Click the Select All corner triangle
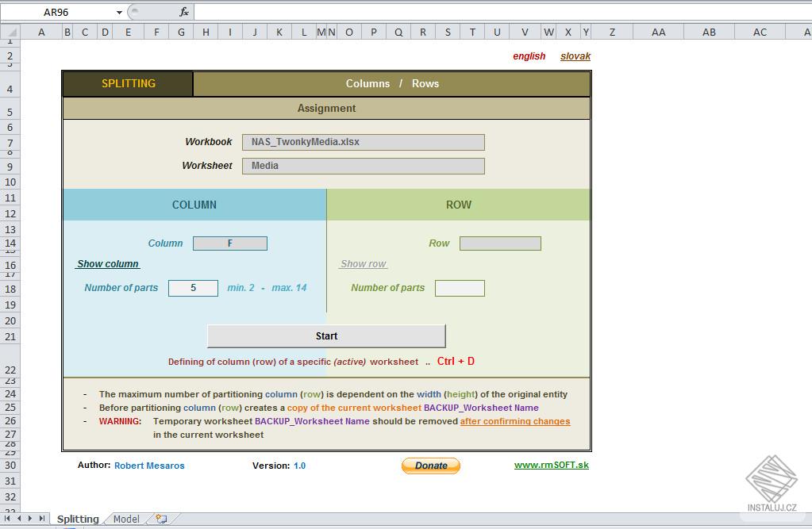 pyautogui.click(x=10, y=32)
